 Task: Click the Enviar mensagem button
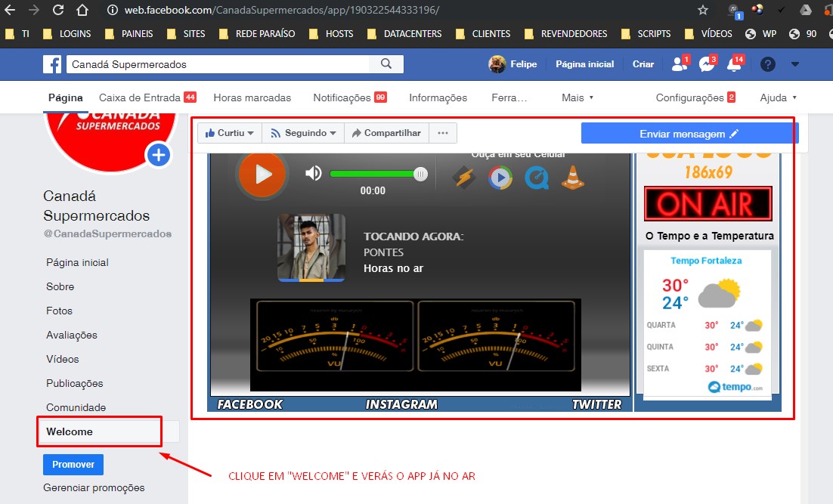tap(689, 134)
